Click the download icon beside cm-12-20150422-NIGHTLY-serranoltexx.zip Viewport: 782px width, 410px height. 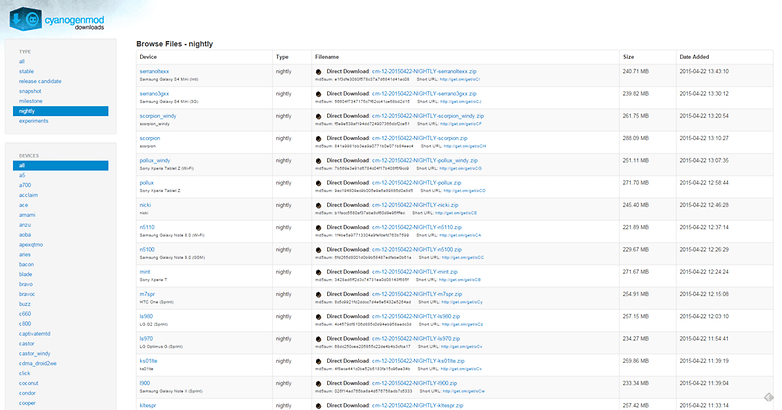tap(319, 72)
